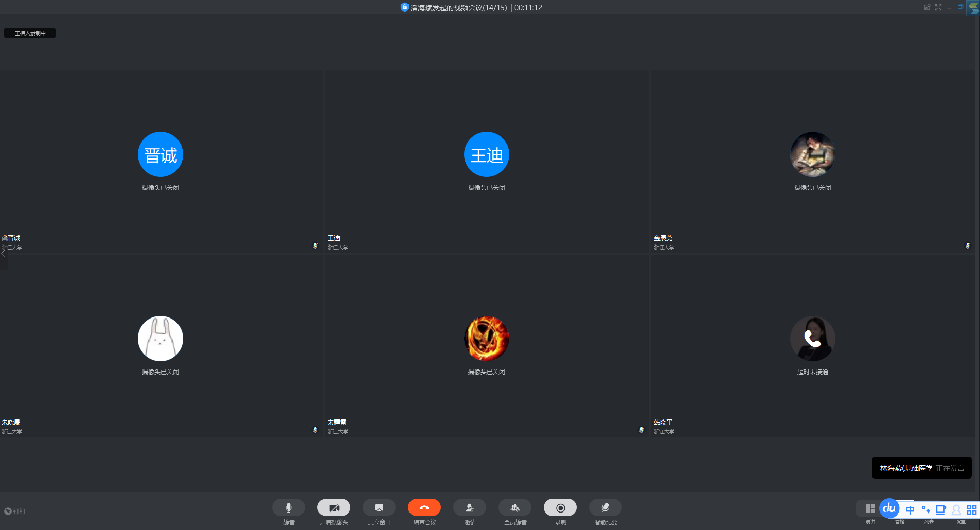End the meeting with the red 结束会议 button
This screenshot has height=530, width=980.
[424, 508]
